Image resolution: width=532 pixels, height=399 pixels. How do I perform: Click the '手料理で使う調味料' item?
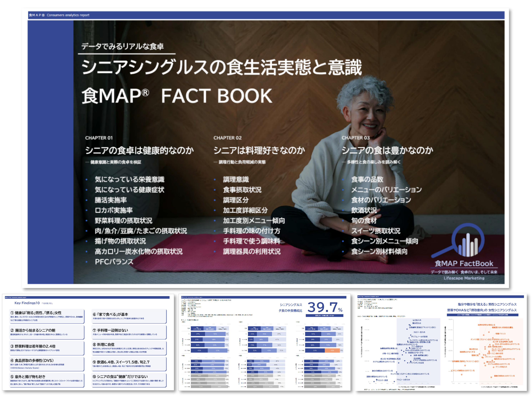[252, 241]
